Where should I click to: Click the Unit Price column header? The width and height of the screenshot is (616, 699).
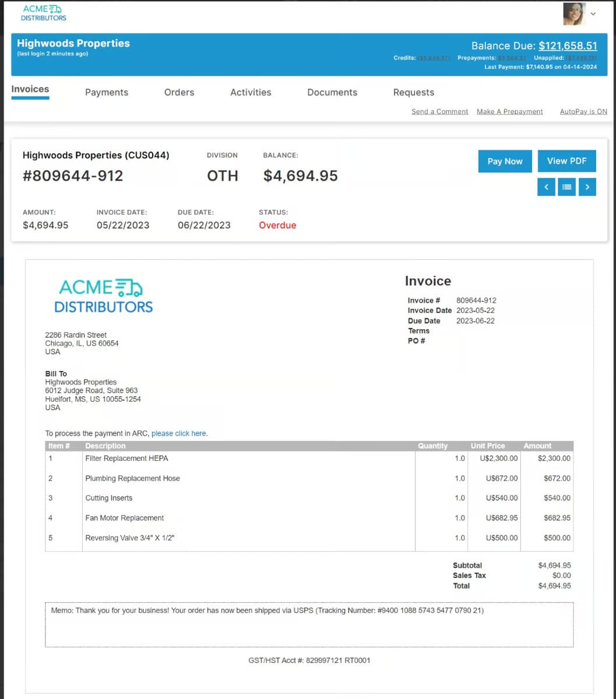pos(488,446)
